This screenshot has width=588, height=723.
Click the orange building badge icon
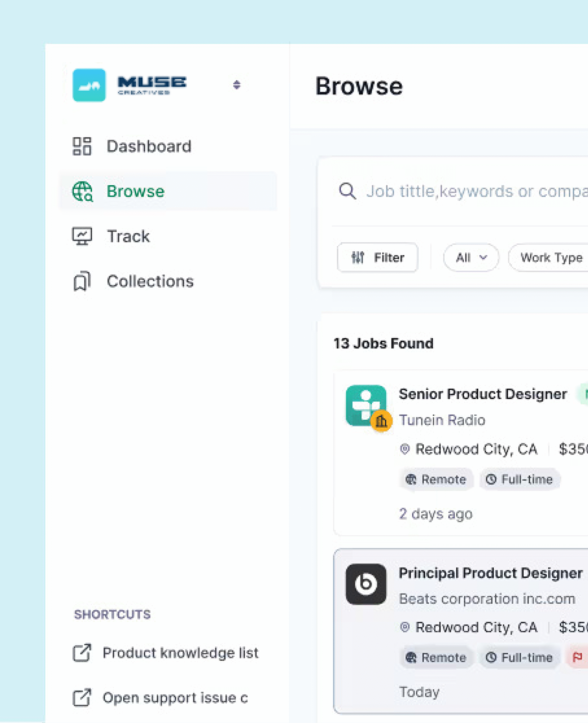381,421
